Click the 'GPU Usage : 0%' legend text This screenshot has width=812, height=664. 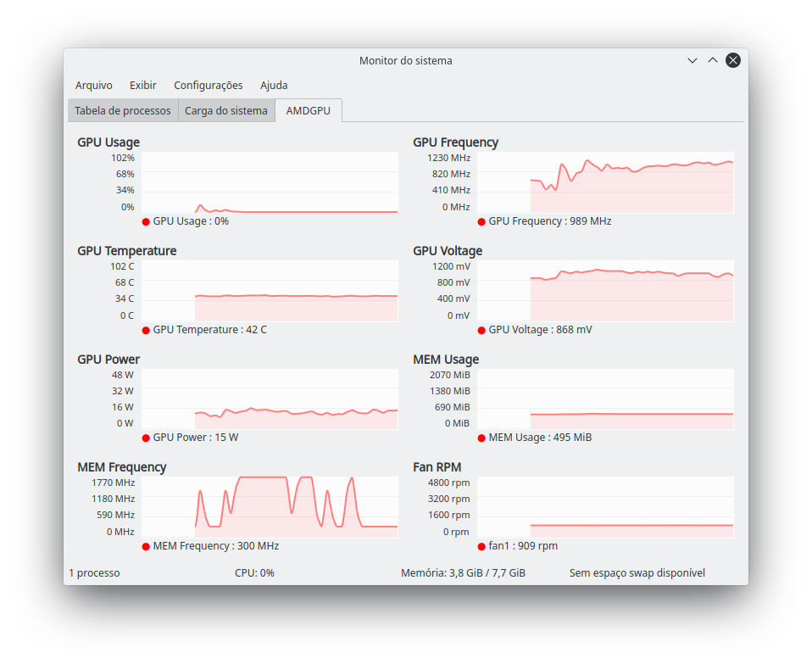click(x=191, y=221)
